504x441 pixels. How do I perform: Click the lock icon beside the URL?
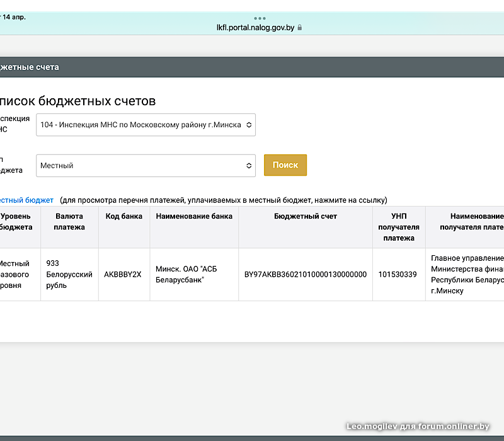point(300,28)
